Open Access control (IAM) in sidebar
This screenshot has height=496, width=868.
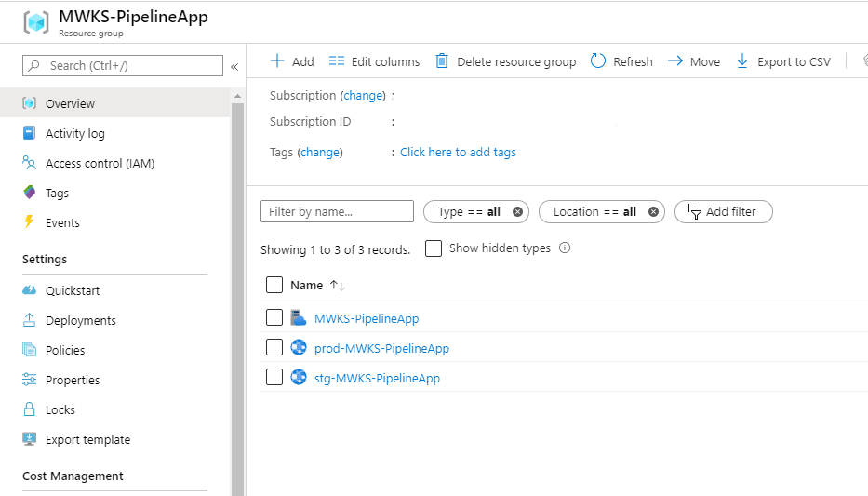point(100,164)
